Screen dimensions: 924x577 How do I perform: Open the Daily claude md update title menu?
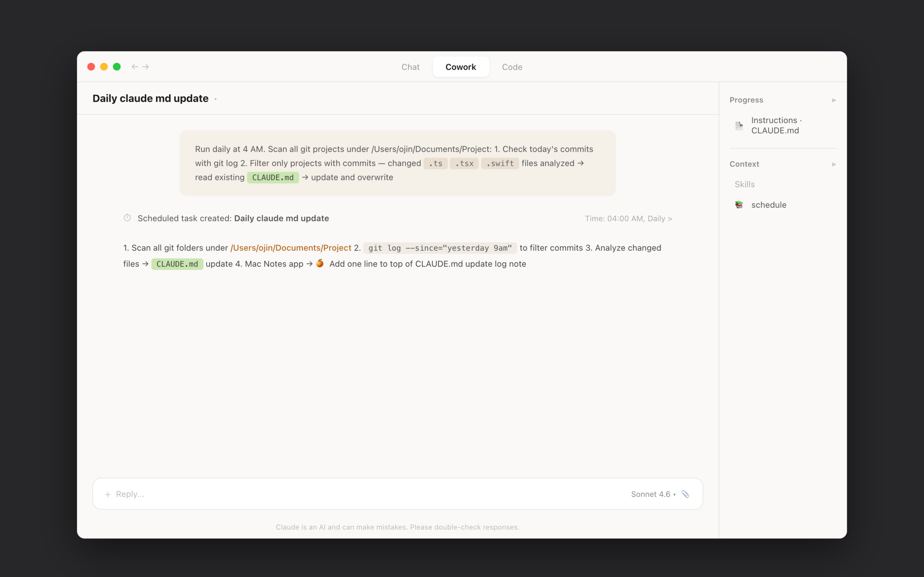(215, 99)
